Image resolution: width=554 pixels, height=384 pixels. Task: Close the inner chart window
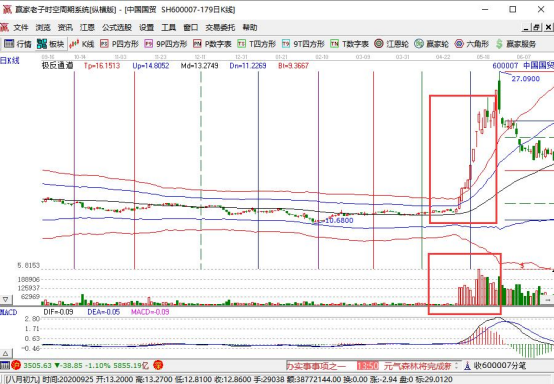(548, 27)
